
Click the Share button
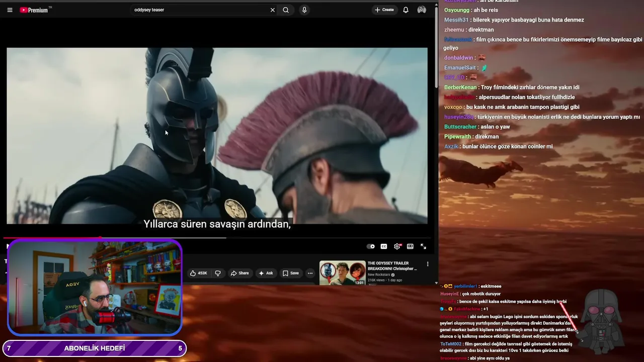click(239, 273)
